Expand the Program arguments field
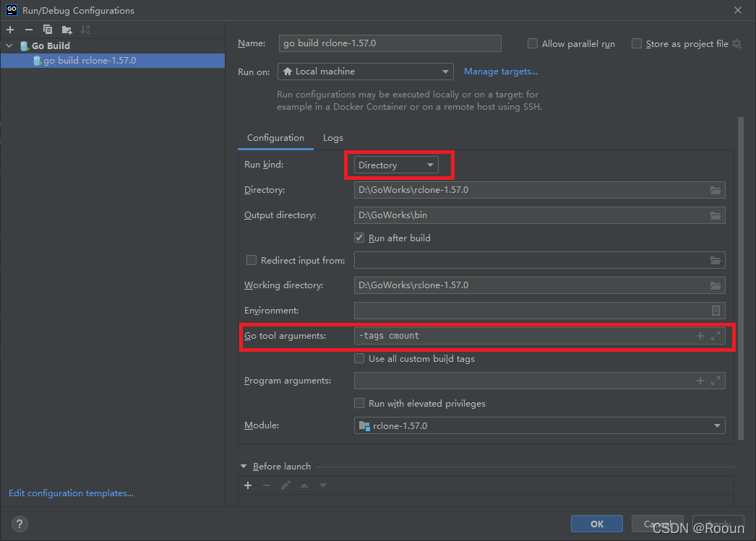756x541 pixels. [716, 381]
